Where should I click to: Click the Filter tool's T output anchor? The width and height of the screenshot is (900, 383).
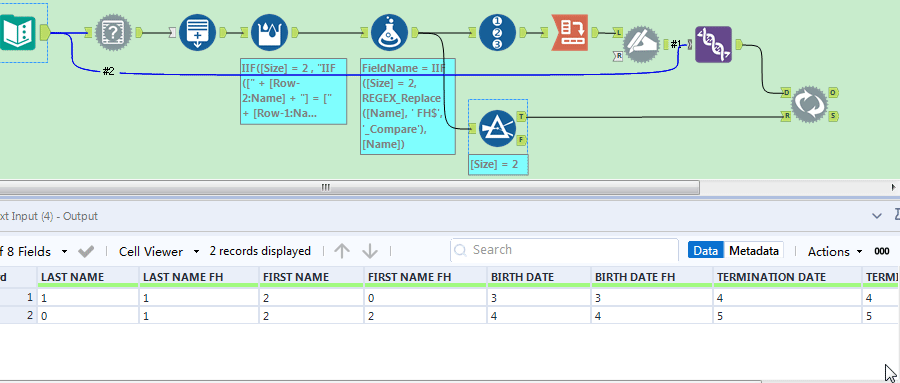point(521,117)
